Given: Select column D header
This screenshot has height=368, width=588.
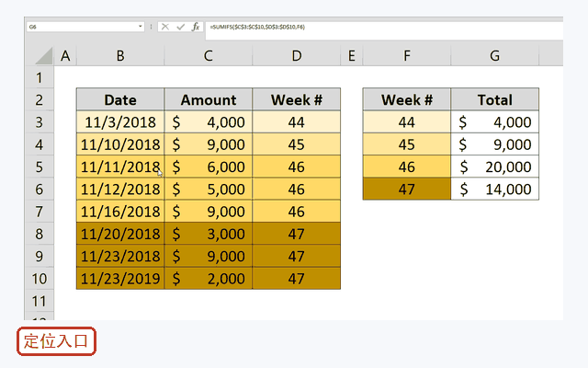Looking at the screenshot, I should point(297,55).
